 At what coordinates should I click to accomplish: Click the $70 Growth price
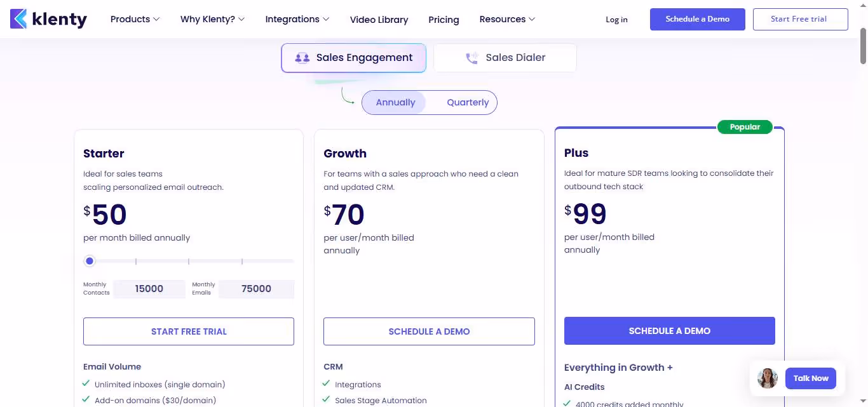[x=344, y=215]
